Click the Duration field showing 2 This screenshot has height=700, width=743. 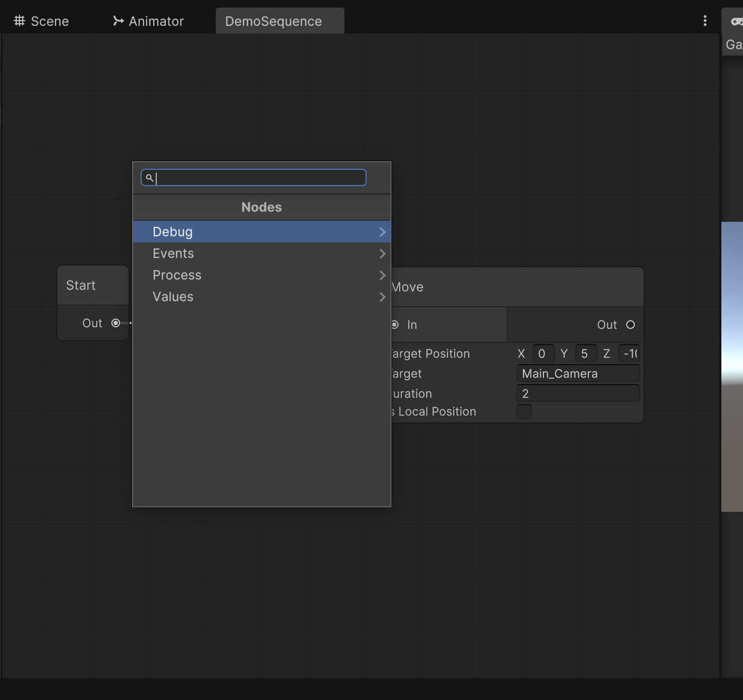point(577,393)
